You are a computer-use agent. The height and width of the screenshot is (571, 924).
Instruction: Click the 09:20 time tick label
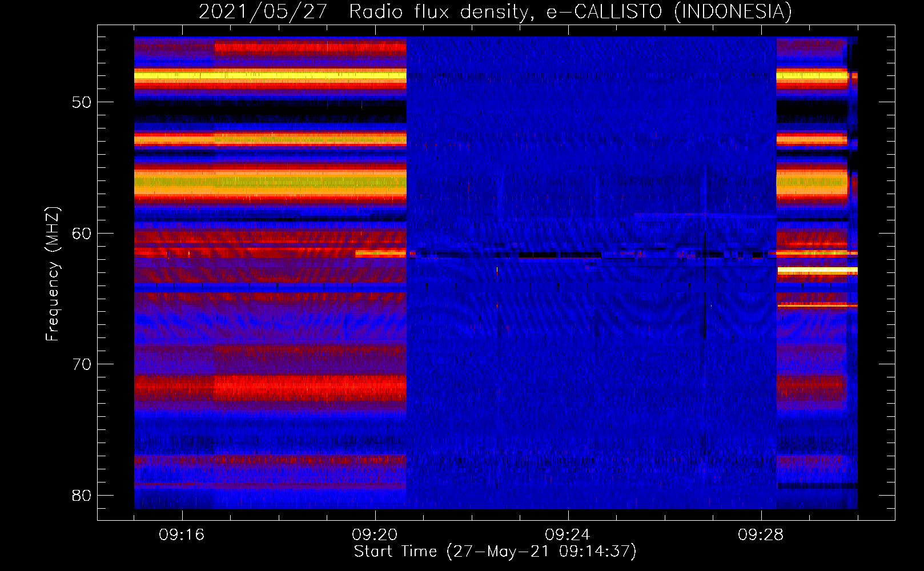[375, 535]
